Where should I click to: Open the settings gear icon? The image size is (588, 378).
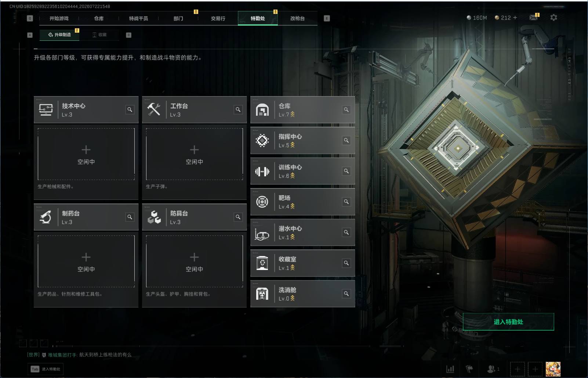tap(553, 17)
